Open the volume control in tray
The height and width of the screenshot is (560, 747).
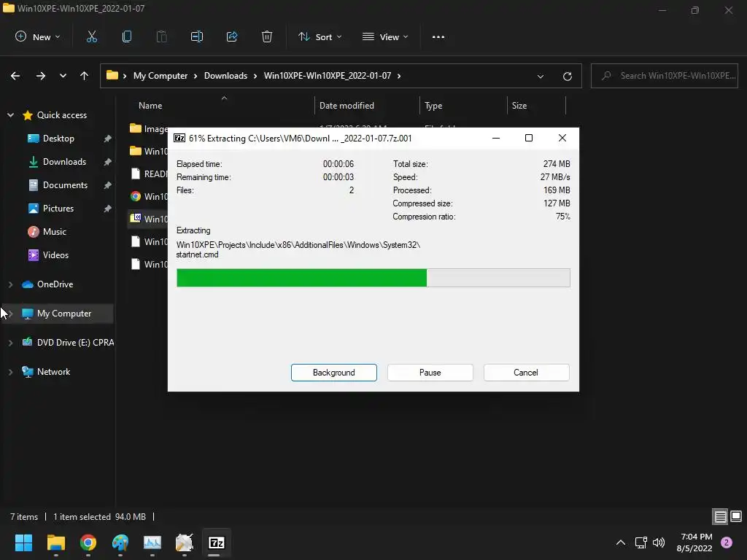click(659, 542)
